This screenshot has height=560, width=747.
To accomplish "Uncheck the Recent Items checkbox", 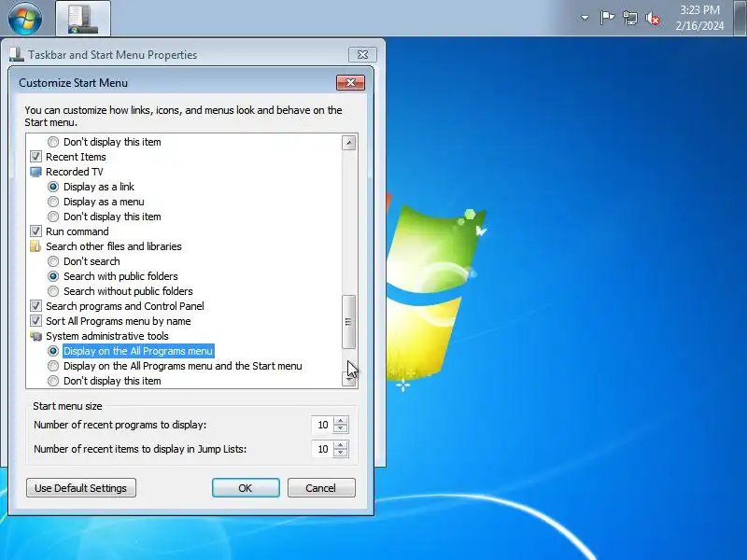I will coord(35,157).
